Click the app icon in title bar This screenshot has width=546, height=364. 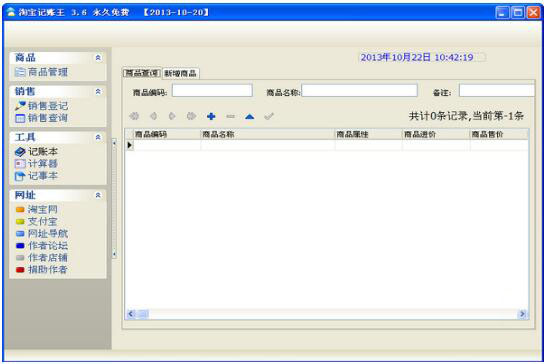[11, 12]
